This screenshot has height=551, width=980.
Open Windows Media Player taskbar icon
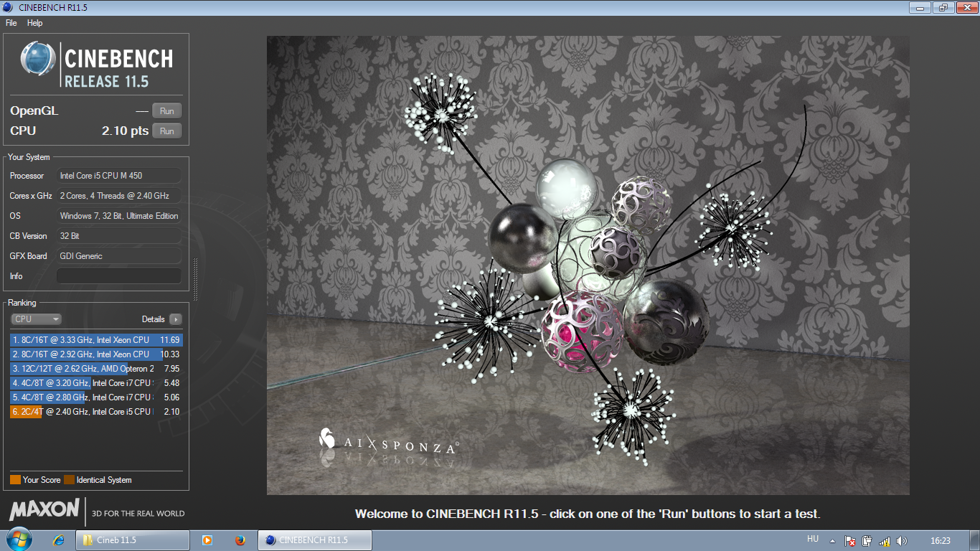pyautogui.click(x=207, y=540)
